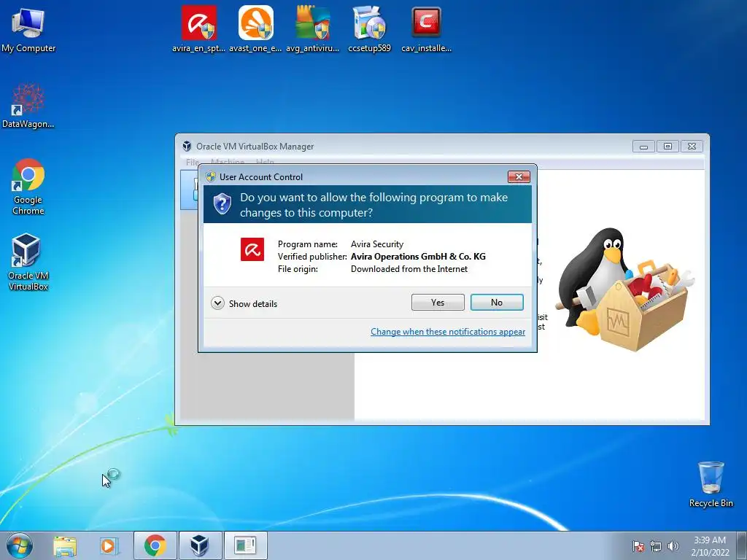Select the avira_en_spt installer icon

click(x=198, y=29)
